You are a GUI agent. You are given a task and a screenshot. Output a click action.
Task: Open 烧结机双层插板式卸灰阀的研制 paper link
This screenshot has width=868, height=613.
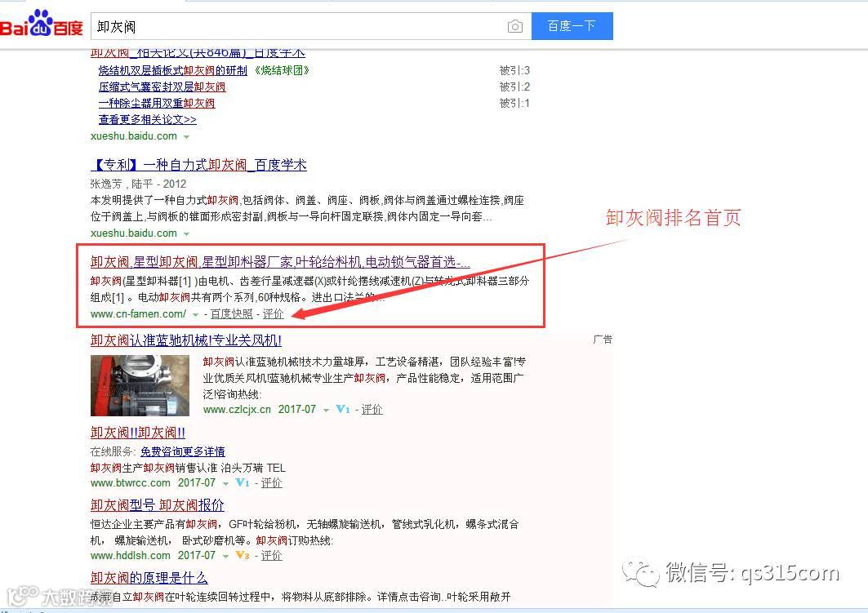(173, 71)
